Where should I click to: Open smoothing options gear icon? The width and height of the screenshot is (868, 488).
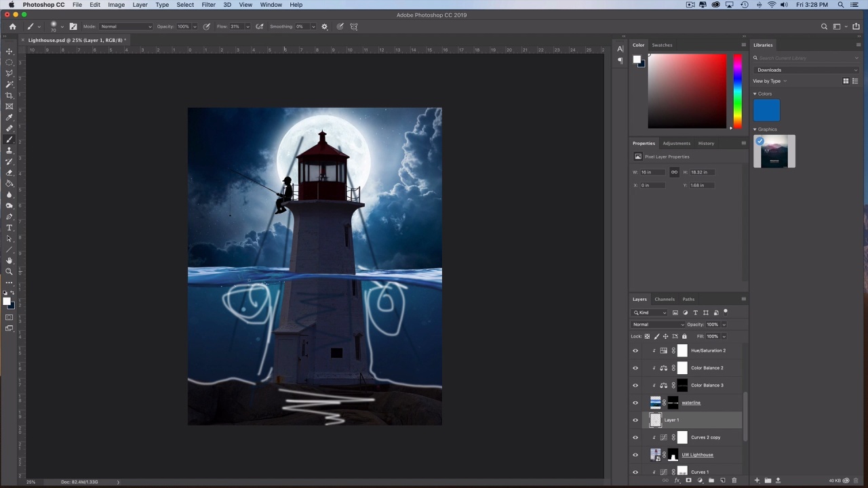324,26
